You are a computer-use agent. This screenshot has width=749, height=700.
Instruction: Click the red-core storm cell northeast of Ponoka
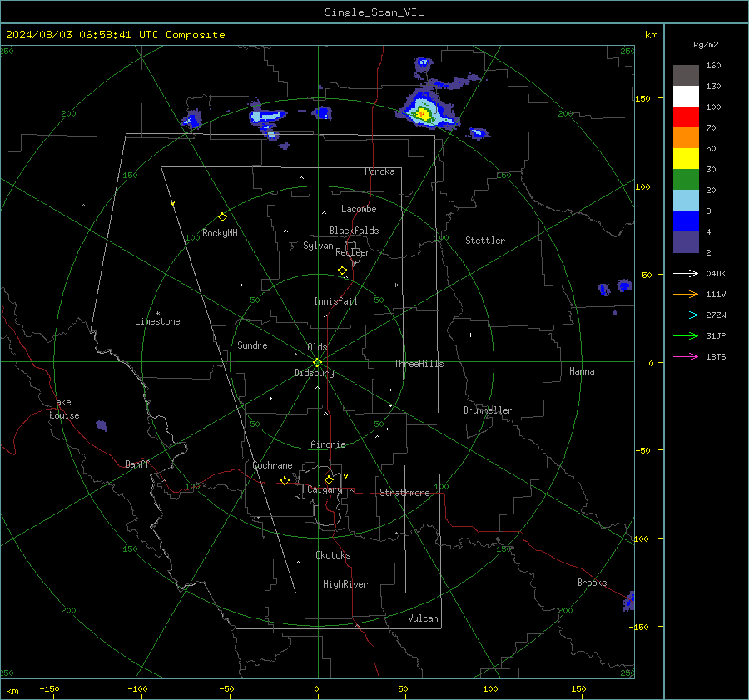tap(422, 114)
